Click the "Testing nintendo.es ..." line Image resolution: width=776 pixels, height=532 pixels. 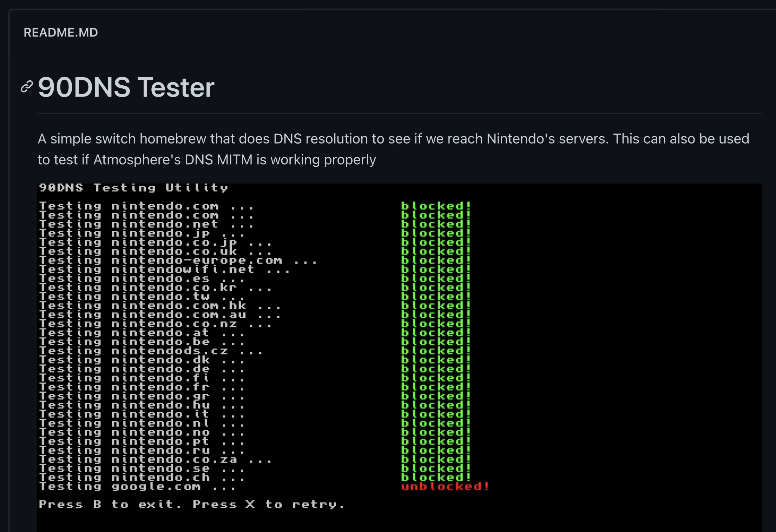coord(142,279)
